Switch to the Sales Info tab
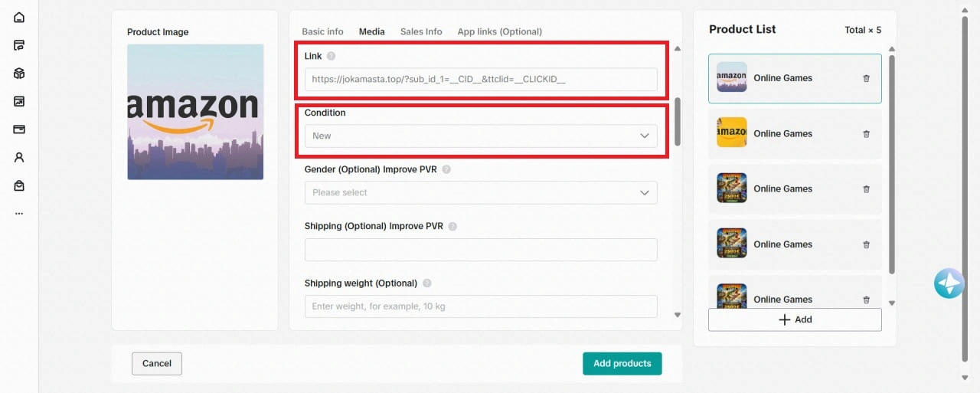Viewport: 980px width, 393px height. click(421, 31)
